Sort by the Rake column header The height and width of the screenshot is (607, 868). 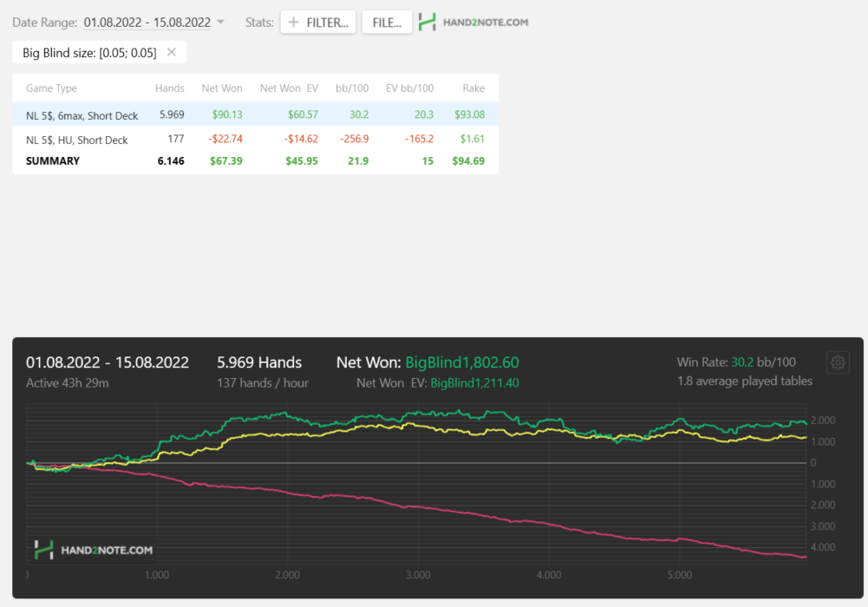473,88
